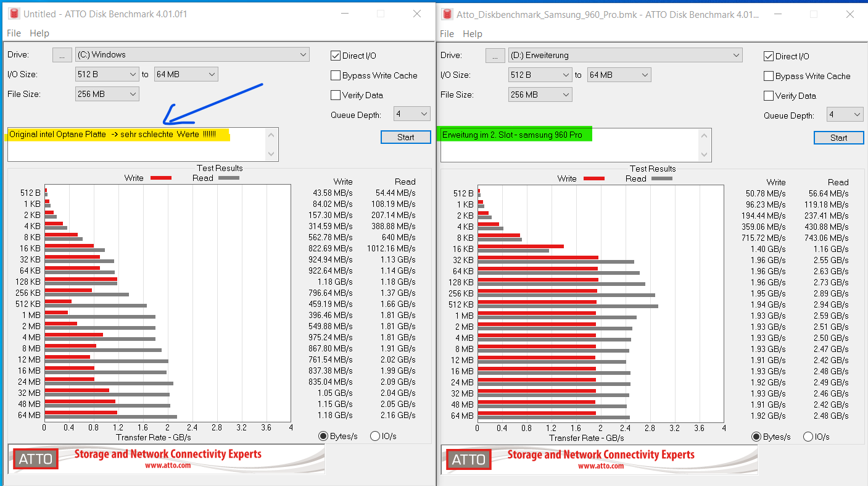Click the ATTO banner logo in Samsung 960 Pro window

pyautogui.click(x=470, y=460)
